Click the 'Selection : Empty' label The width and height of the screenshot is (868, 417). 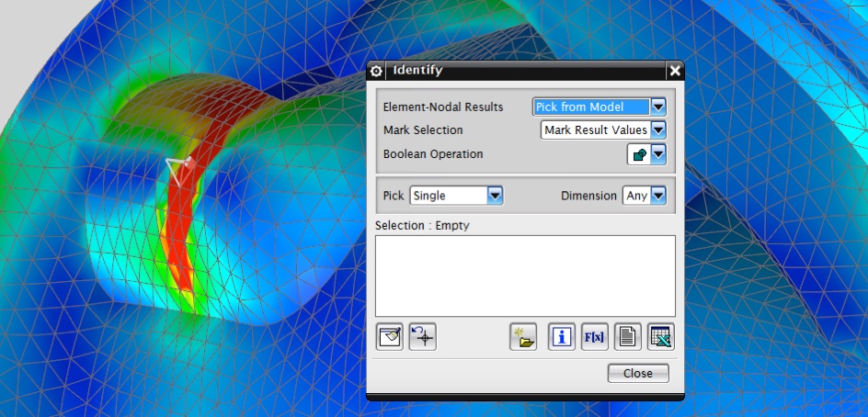pos(422,226)
